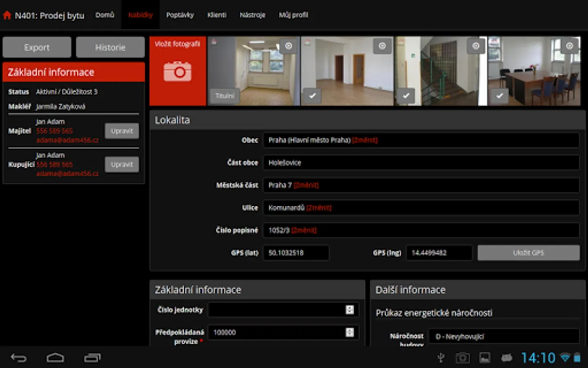Tap the Android robot notification icon
The width and height of the screenshot is (588, 368).
(x=507, y=358)
